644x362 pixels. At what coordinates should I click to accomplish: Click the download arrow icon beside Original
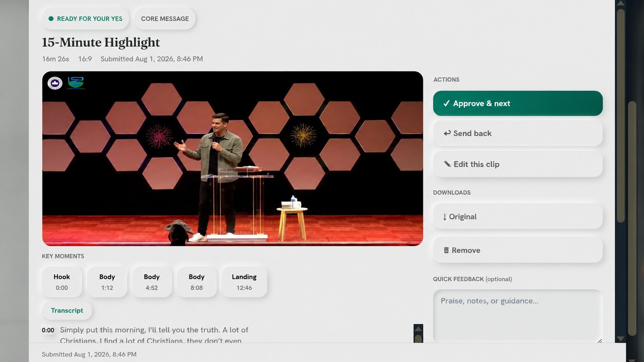click(x=444, y=217)
